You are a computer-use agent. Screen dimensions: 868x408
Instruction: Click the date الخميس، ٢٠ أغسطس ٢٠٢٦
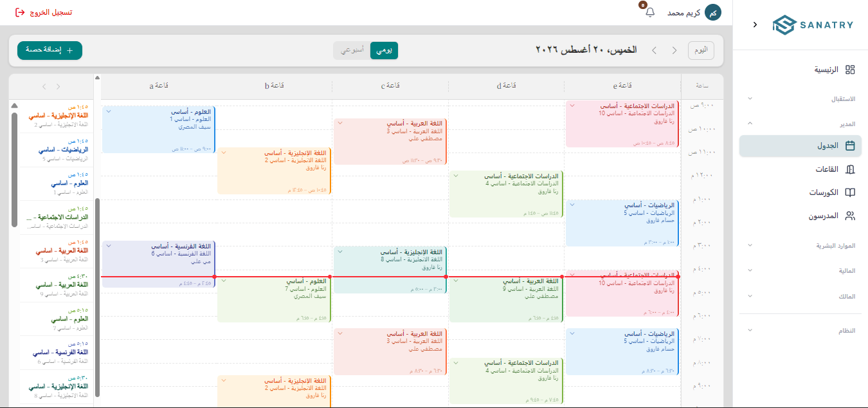coord(586,50)
